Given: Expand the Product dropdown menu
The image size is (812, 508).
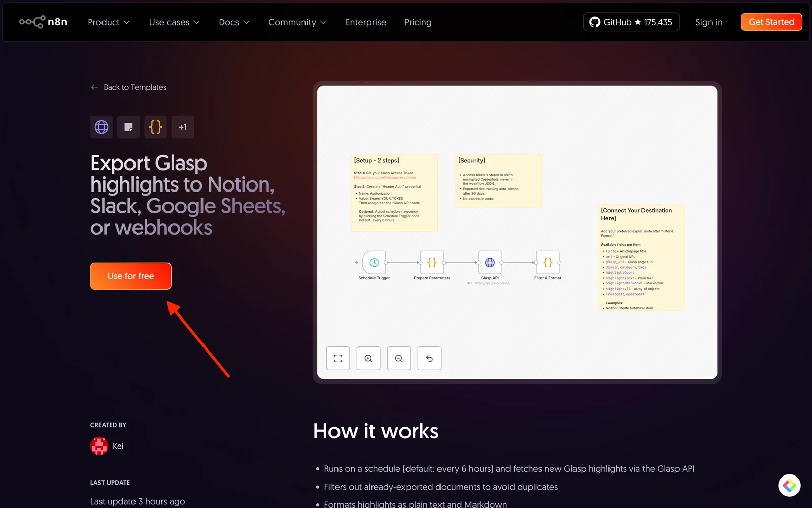Looking at the screenshot, I should [x=109, y=22].
